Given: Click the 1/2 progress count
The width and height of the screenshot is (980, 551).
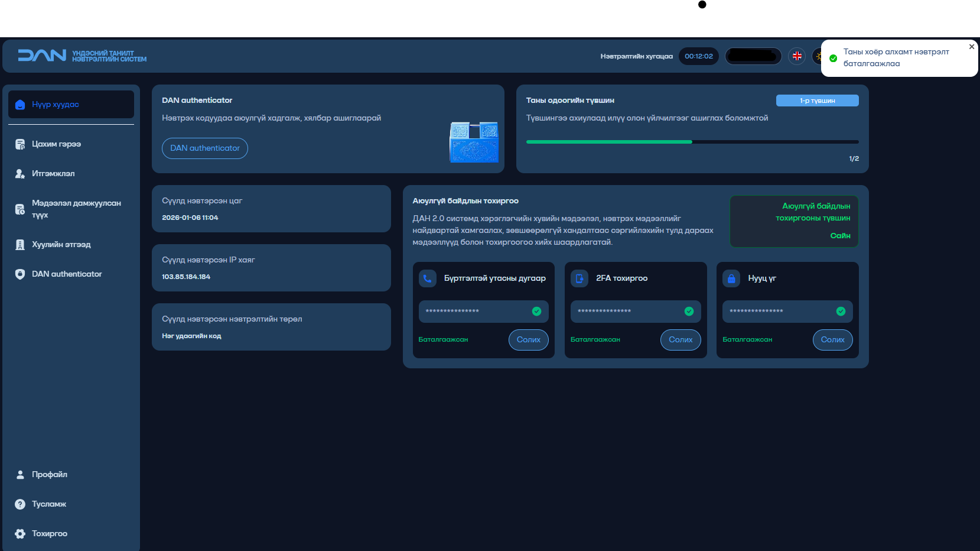Looking at the screenshot, I should point(854,158).
